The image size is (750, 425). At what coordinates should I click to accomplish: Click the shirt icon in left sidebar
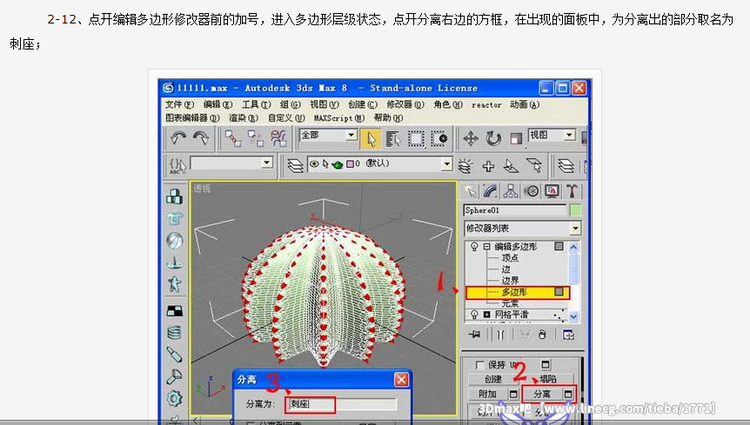(175, 218)
